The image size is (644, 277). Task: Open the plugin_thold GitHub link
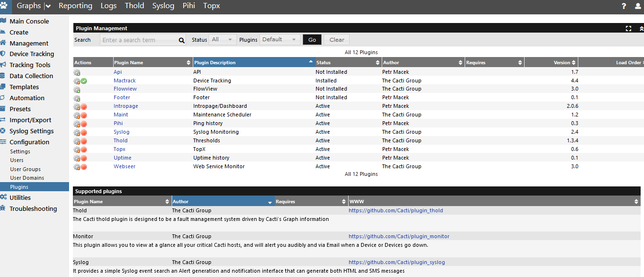(x=396, y=210)
